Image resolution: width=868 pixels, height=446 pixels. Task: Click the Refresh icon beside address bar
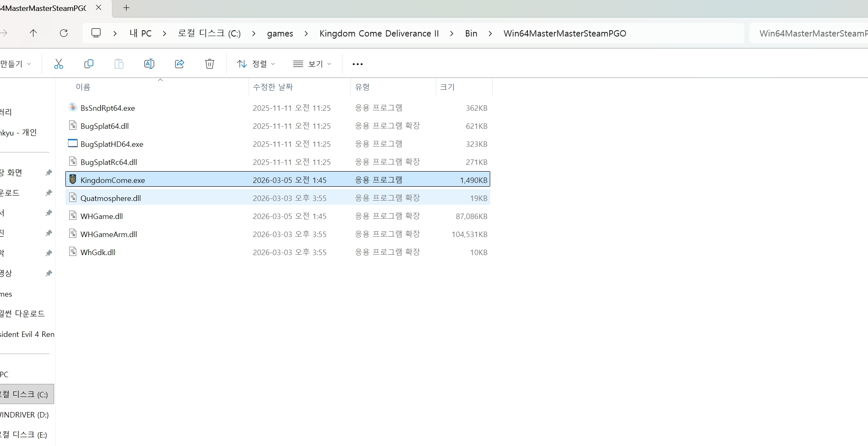click(x=64, y=33)
